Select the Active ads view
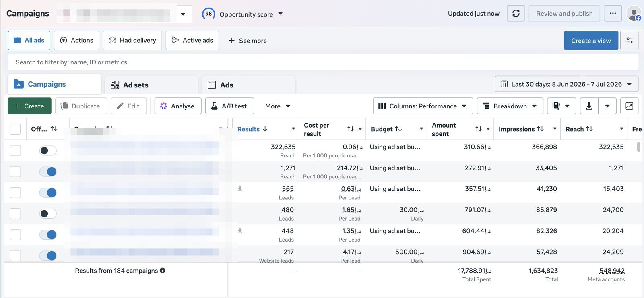This screenshot has width=644, height=298. tap(192, 40)
